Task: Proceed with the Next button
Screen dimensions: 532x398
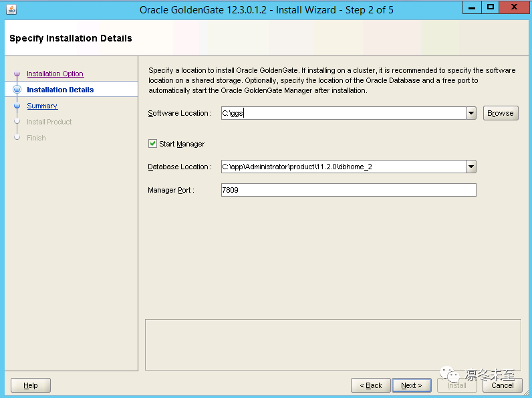Action: (x=412, y=385)
